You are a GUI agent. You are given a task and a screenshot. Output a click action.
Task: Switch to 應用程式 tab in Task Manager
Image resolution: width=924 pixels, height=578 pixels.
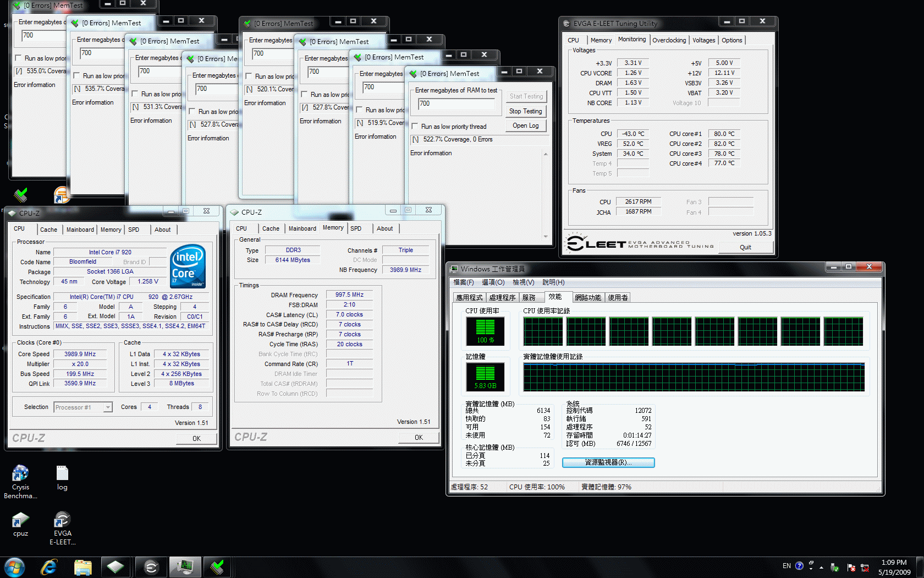tap(469, 298)
